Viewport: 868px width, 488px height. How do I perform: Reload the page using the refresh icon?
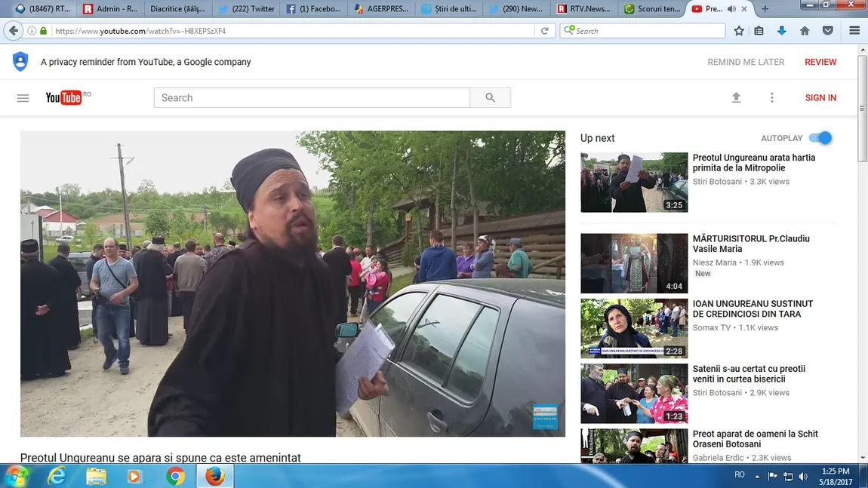coord(544,31)
